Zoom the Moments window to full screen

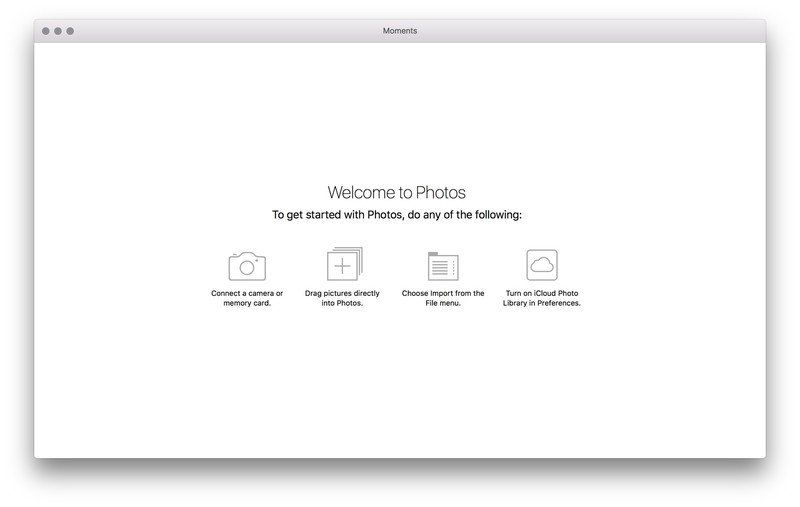click(70, 31)
